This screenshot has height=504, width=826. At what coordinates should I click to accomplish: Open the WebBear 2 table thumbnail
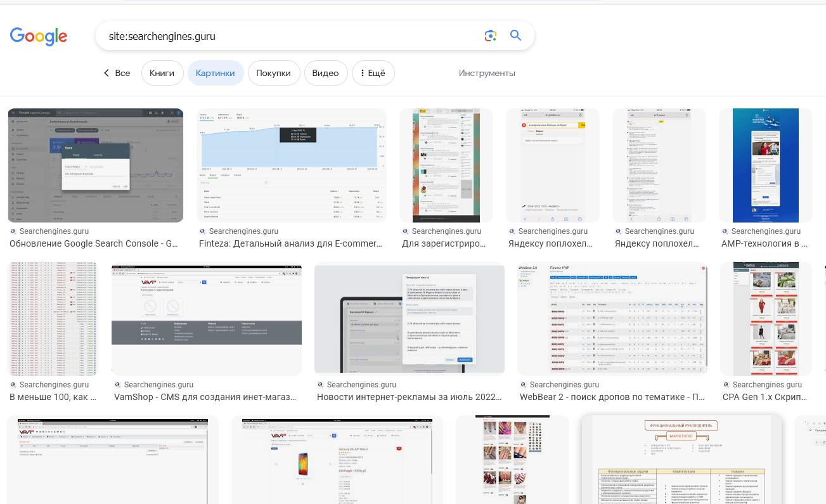pos(612,319)
